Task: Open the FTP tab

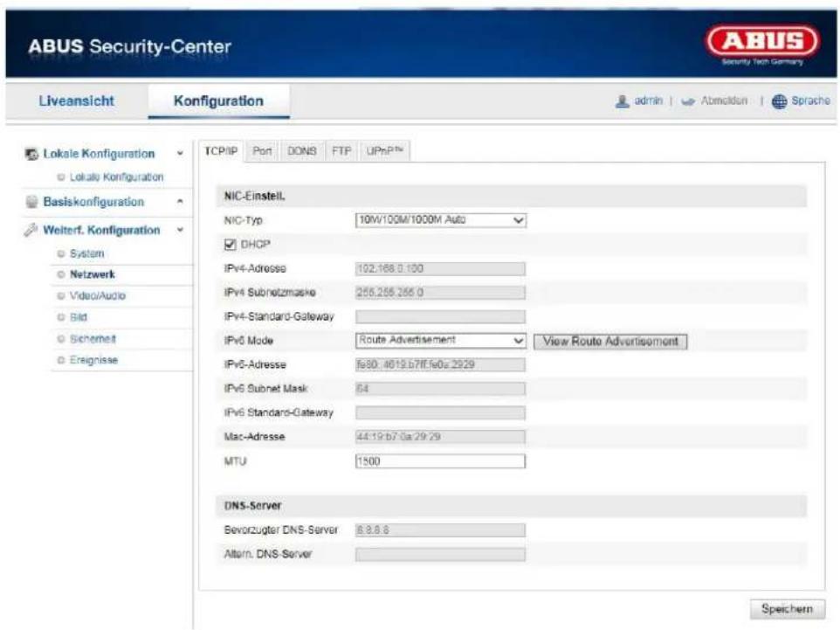Action: (341, 151)
